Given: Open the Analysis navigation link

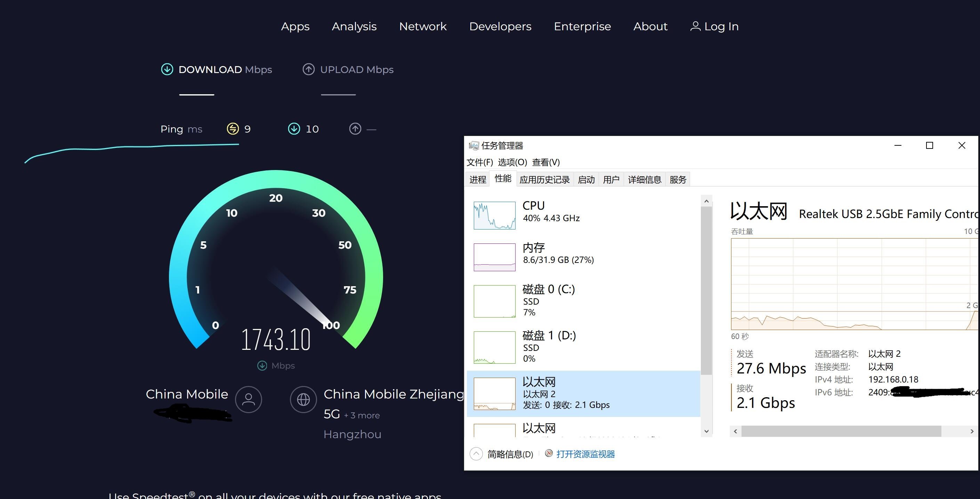Looking at the screenshot, I should (x=354, y=27).
